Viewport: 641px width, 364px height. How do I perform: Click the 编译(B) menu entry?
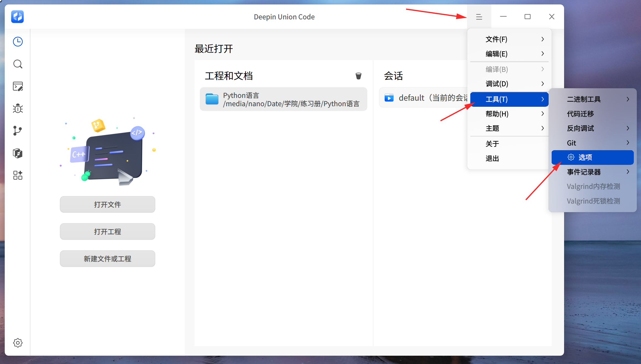[509, 69]
